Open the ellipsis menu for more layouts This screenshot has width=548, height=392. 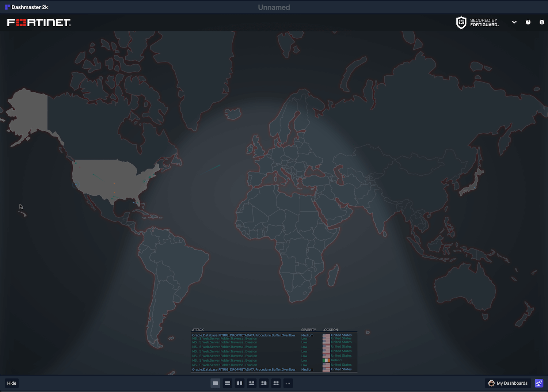click(288, 383)
